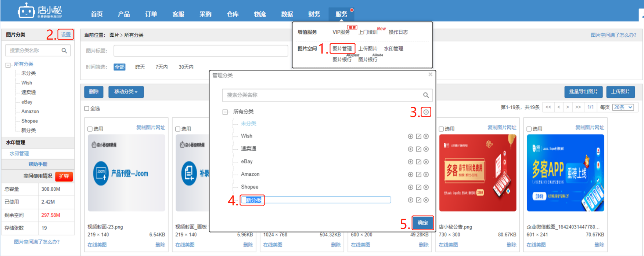Add subcategory under Wish in the dialog
Image resolution: width=644 pixels, height=256 pixels.
410,136
